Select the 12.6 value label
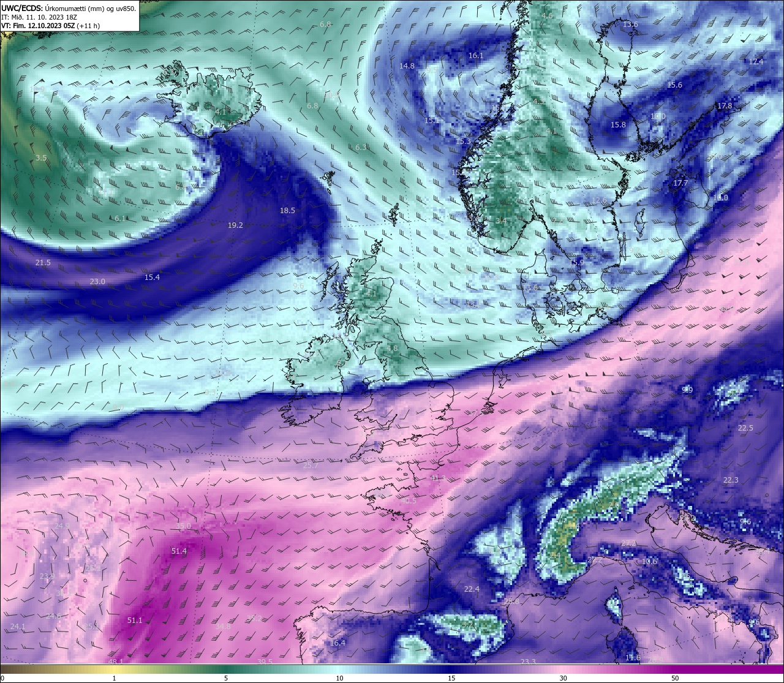Viewport: 784px width, 683px height. (599, 201)
